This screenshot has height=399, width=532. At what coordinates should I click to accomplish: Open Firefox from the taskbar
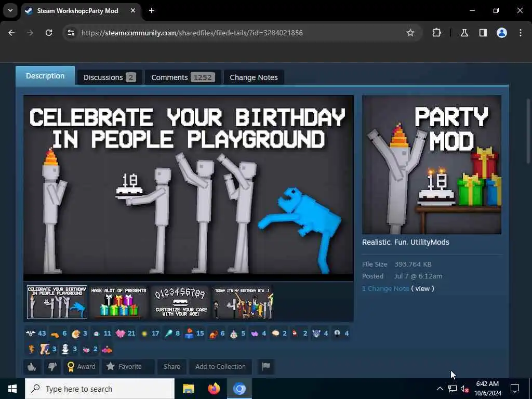point(214,389)
